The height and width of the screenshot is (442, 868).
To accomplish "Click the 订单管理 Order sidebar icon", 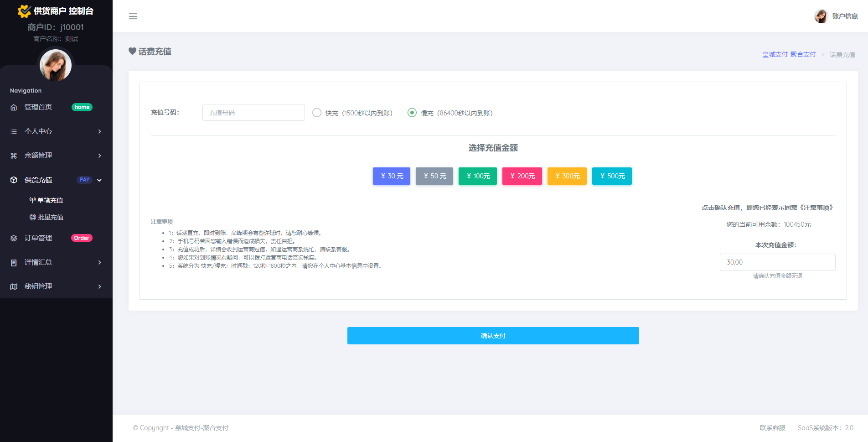I will (x=14, y=238).
